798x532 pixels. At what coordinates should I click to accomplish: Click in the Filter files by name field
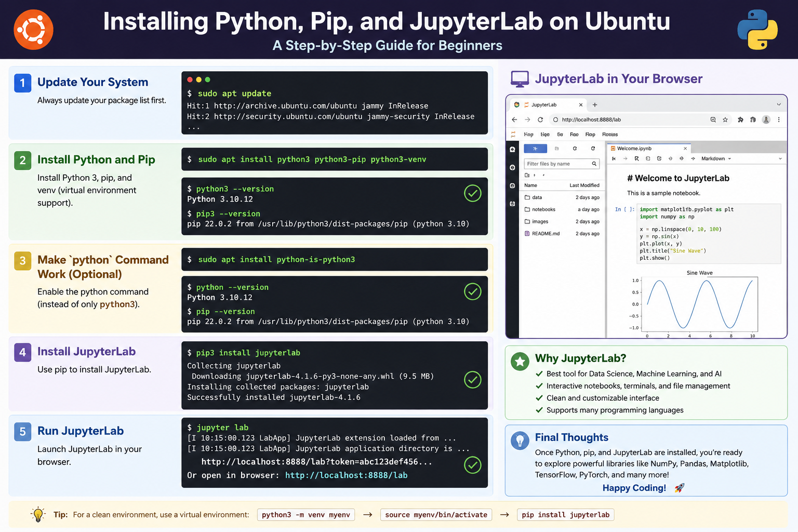[562, 164]
